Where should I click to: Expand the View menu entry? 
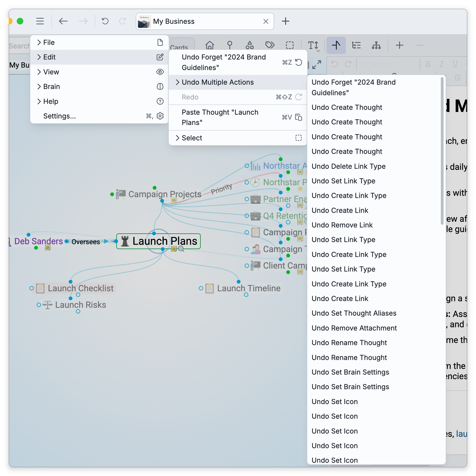pos(100,72)
